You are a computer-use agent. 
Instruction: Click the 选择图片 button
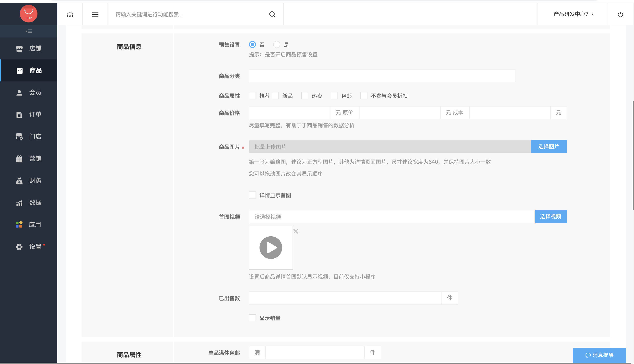[x=549, y=147]
